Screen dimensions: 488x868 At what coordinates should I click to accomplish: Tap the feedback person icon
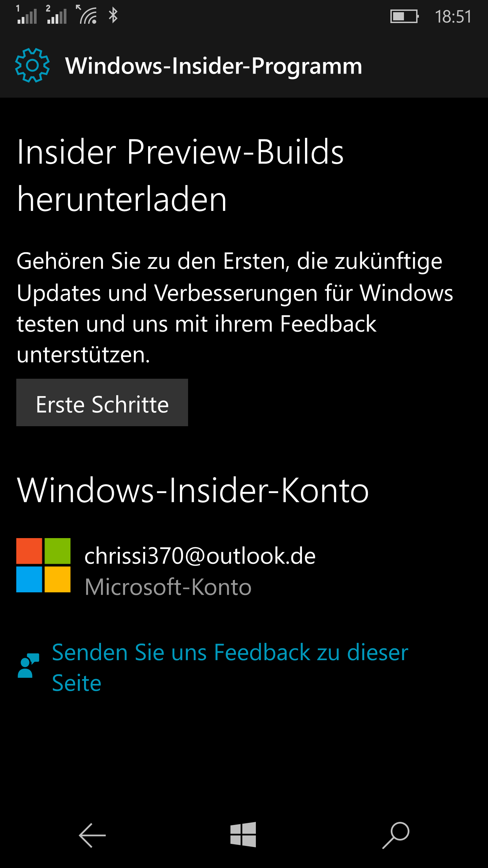coord(28,665)
